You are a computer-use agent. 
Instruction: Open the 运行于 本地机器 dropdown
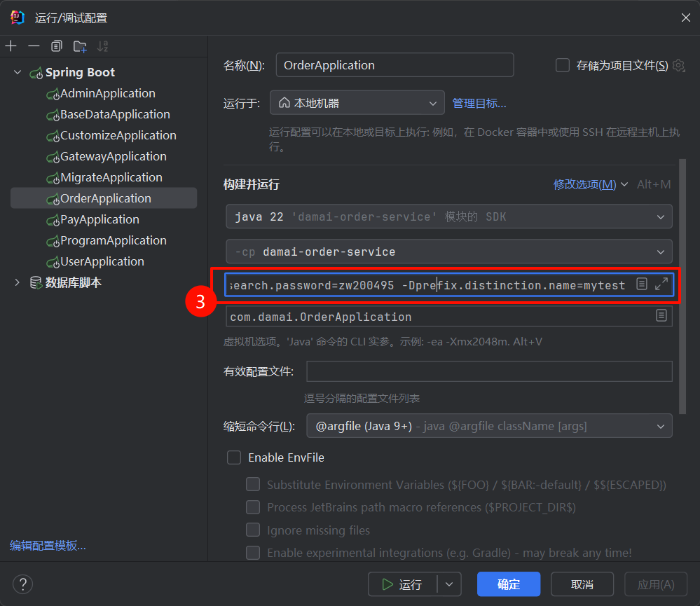tap(357, 103)
